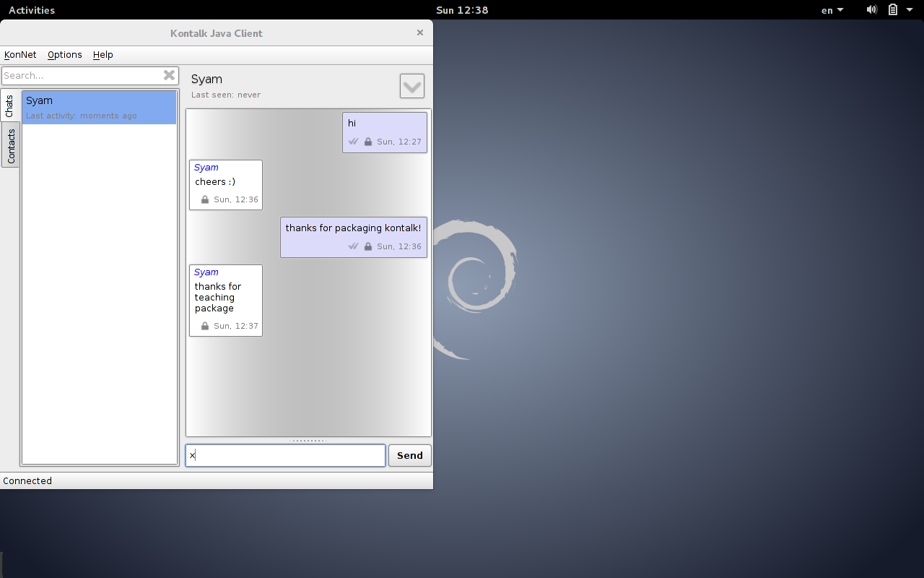The height and width of the screenshot is (578, 924).
Task: Click double-check icon on 'thanks for packaging kontalk!'
Action: point(353,246)
